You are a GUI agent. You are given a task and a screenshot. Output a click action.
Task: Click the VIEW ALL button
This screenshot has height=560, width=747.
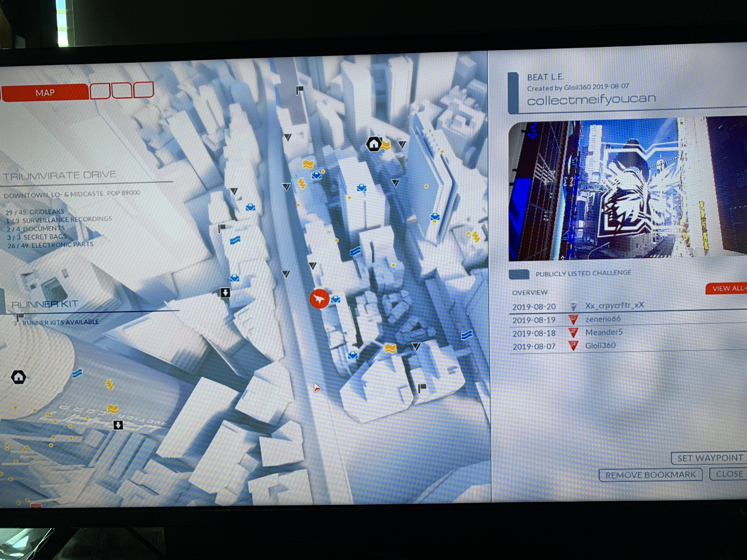[x=727, y=289]
